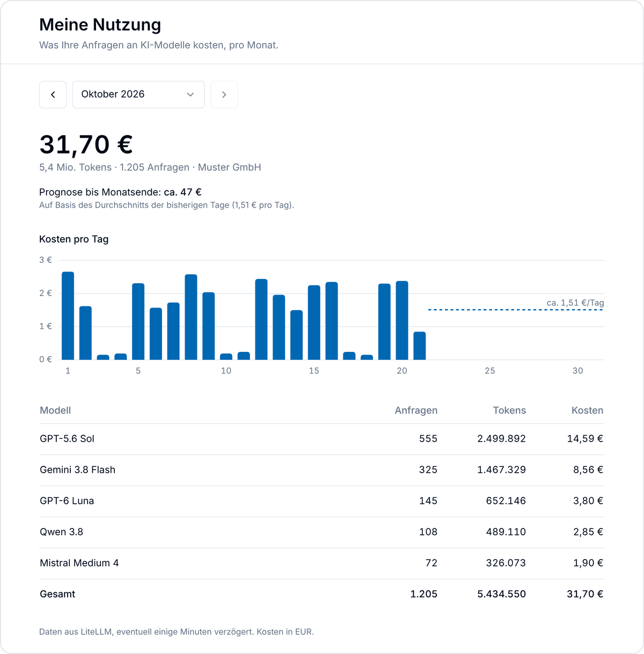Click the Prognose bis Monatsende line
Screen dimensions: 644x654
click(x=120, y=192)
